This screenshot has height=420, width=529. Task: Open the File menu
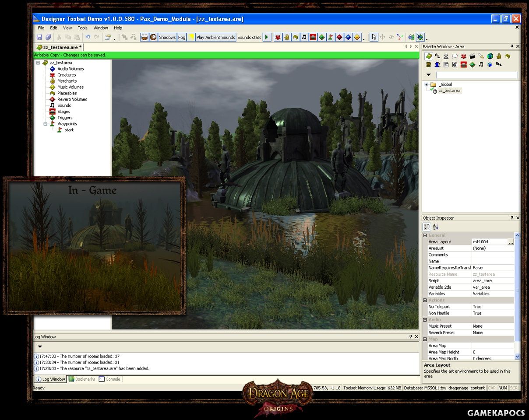point(41,28)
